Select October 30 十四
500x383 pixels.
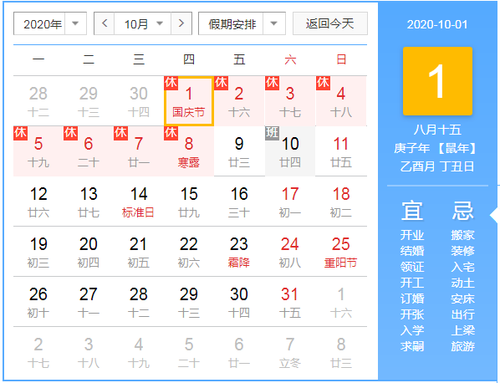pos(239,302)
